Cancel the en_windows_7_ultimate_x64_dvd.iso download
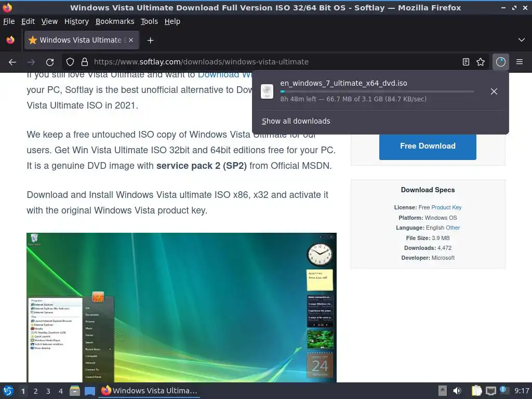Viewport: 532px width, 399px height. point(494,91)
